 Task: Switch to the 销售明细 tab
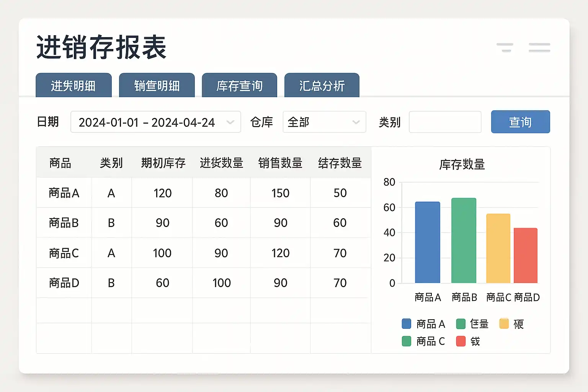(157, 85)
